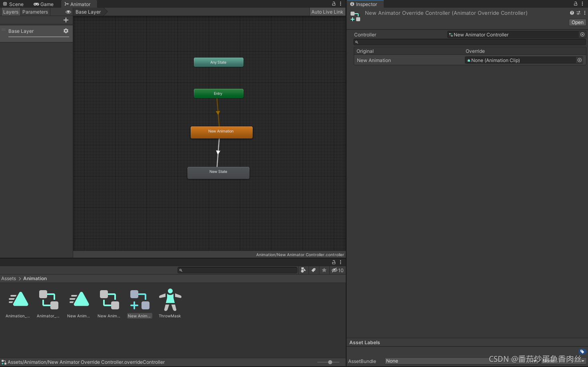Search by type icon in Project panel
This screenshot has width=588, height=367.
coord(303,270)
